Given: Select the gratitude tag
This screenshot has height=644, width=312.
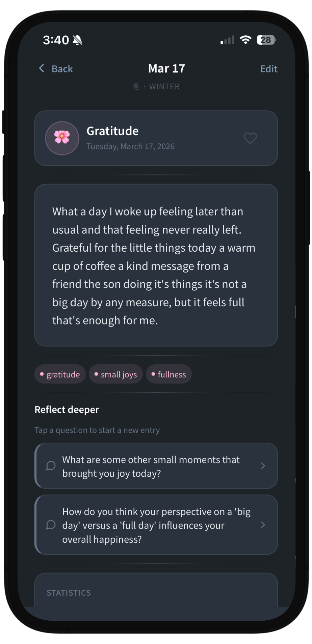Looking at the screenshot, I should point(60,374).
